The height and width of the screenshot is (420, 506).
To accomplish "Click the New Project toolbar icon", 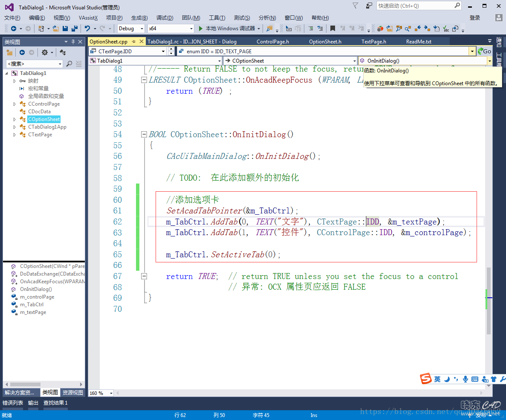I will (x=41, y=29).
